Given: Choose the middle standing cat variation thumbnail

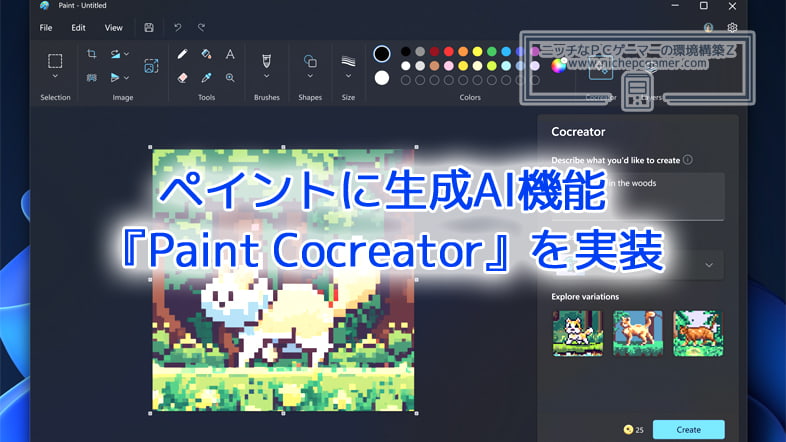Looking at the screenshot, I should [x=638, y=333].
